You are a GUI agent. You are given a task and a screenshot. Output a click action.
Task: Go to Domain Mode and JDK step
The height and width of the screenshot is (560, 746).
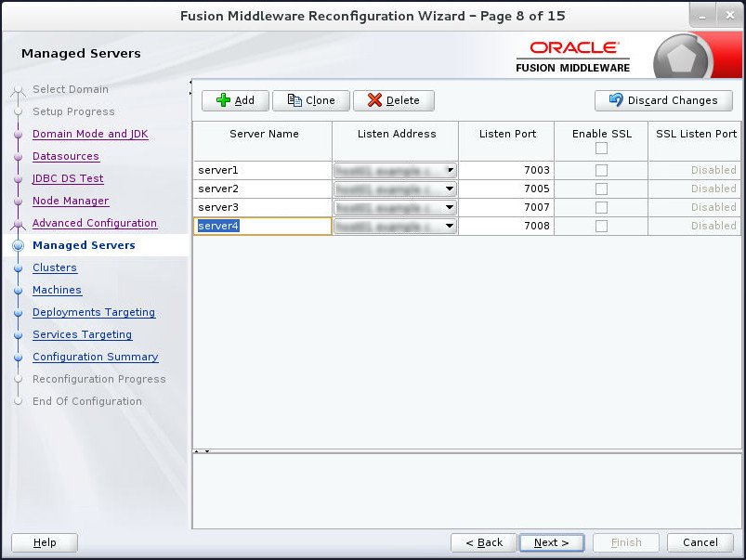click(x=90, y=134)
